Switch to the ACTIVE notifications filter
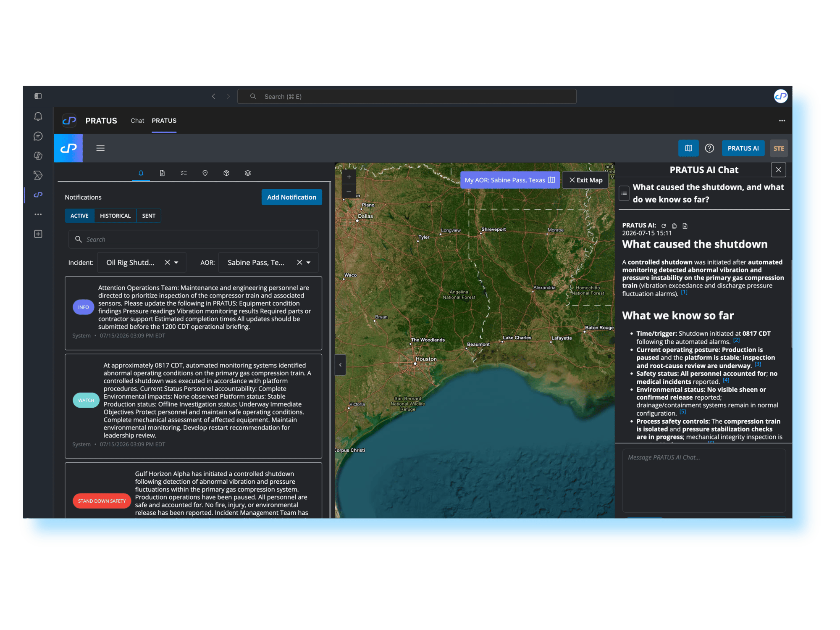This screenshot has height=630, width=840. click(79, 216)
